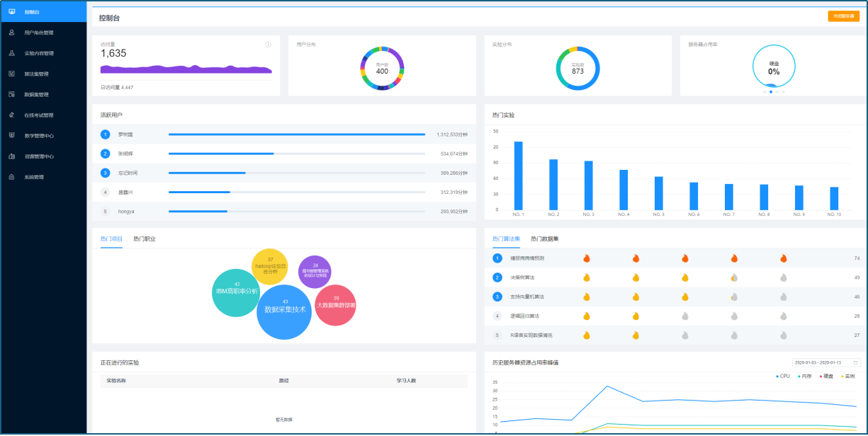Click the NO. 4 bar in 热门实验
Screen dimensions: 868x436
point(624,190)
